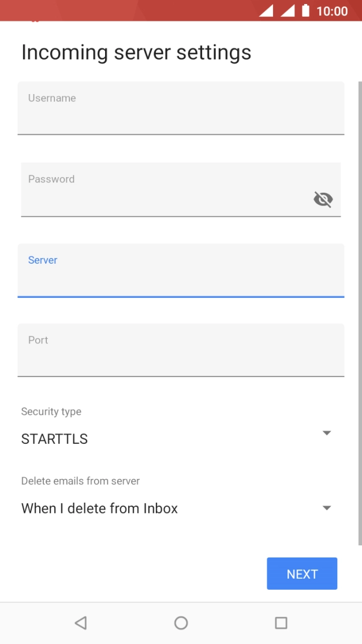Tap the 10:00 clock in status bar

coord(332,11)
